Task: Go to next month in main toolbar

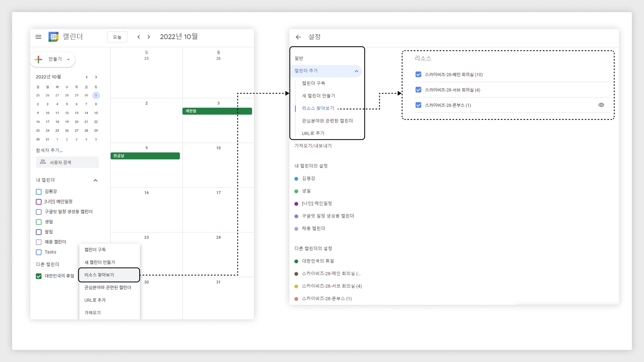Action: (149, 37)
